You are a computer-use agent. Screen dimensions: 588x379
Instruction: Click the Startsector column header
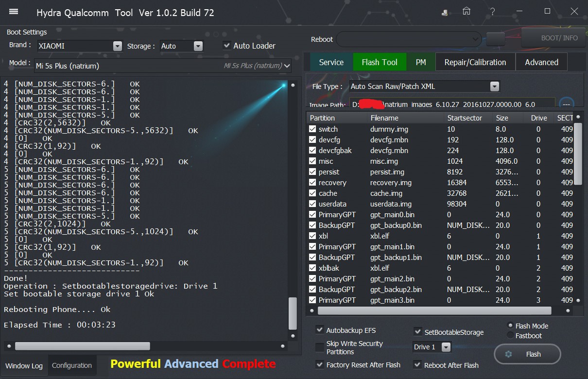(465, 118)
